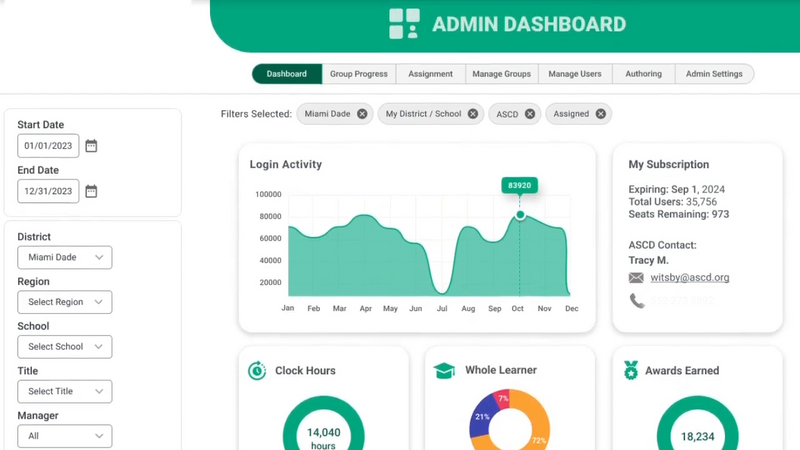The height and width of the screenshot is (450, 800).
Task: Click the Total Users: 35,756 text
Action: [x=672, y=202]
